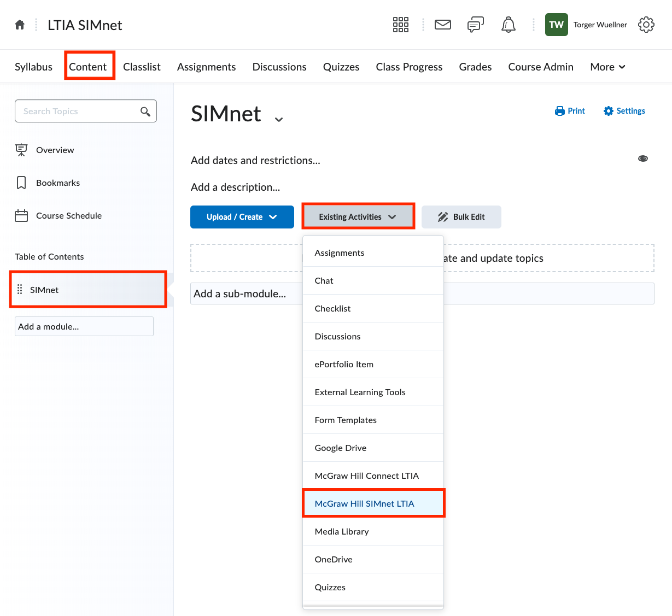Select Google Drive menu item
Viewport: 672px width, 616px height.
tap(373, 448)
